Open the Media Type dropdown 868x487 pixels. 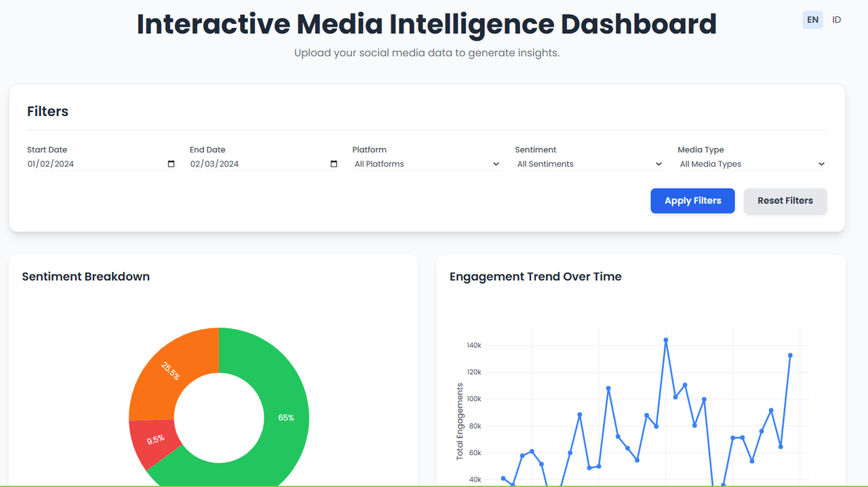pyautogui.click(x=752, y=164)
